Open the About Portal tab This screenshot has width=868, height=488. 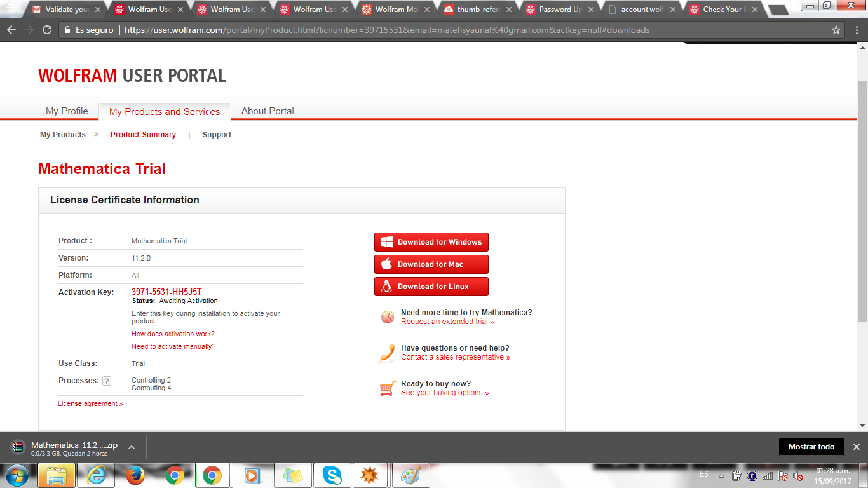point(268,111)
